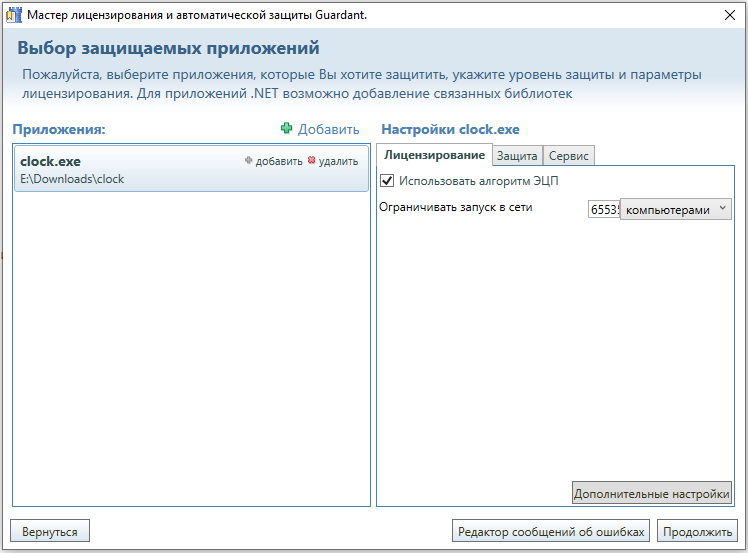This screenshot has width=748, height=553.
Task: Click the red delete icon in clock.exe row
Action: click(x=311, y=161)
